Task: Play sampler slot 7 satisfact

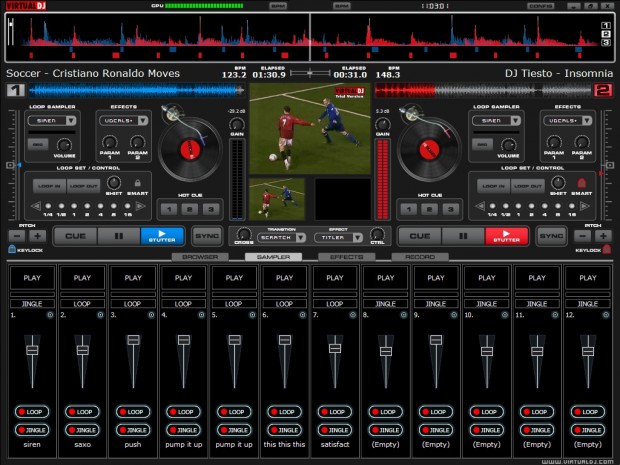Action: (335, 278)
